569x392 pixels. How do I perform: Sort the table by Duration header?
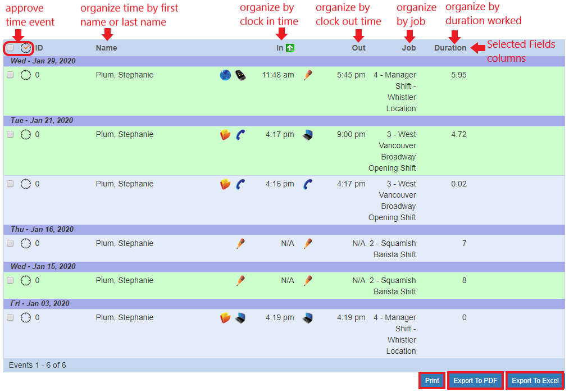[x=450, y=48]
